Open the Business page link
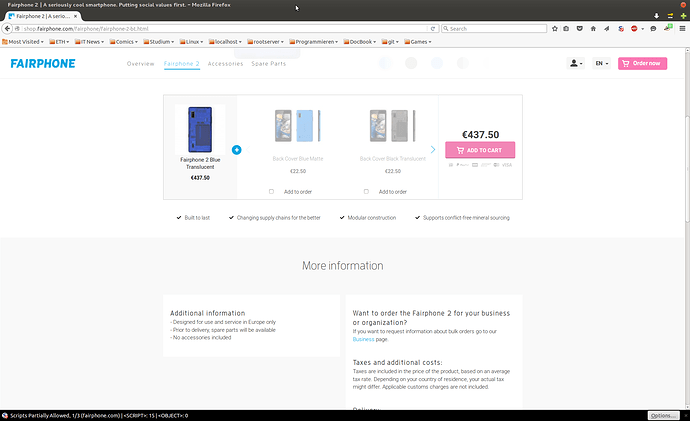 [x=363, y=339]
